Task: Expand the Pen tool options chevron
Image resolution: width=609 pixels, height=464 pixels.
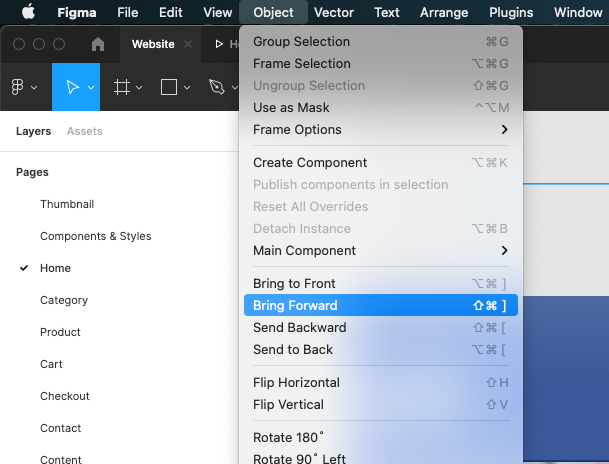Action: tap(235, 88)
